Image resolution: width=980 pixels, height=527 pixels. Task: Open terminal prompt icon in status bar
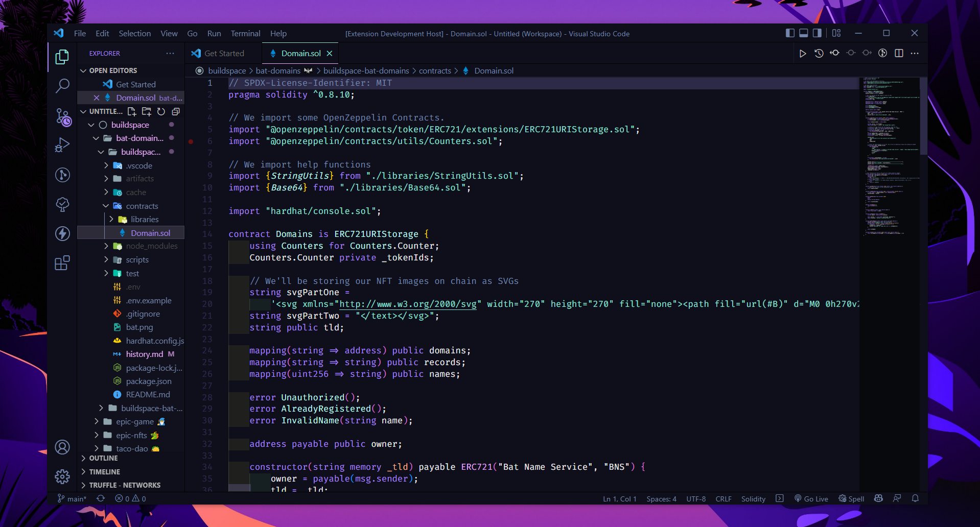click(x=780, y=498)
